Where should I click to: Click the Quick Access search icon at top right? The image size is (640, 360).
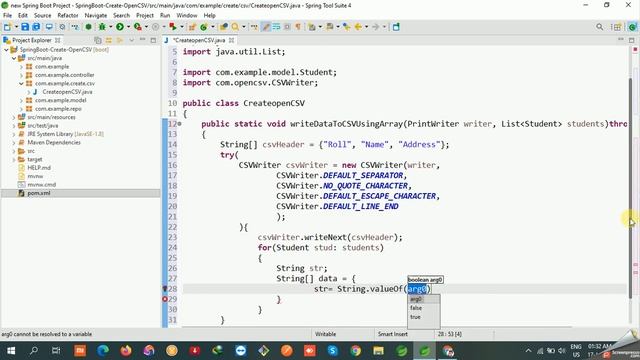point(600,27)
